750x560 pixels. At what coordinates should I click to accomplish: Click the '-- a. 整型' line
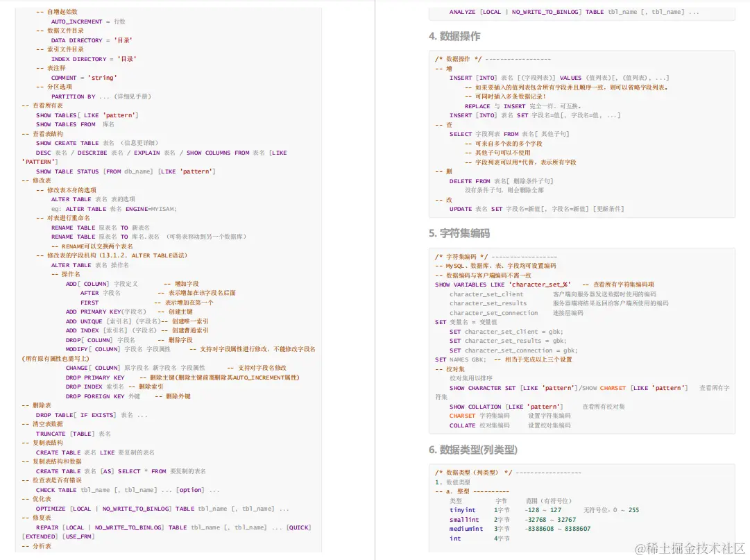tap(472, 491)
